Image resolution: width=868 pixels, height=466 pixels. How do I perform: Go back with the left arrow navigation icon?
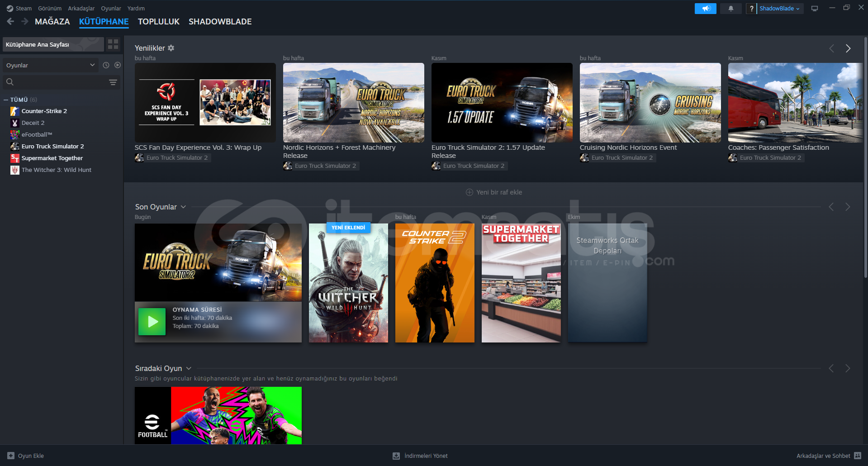[10, 21]
